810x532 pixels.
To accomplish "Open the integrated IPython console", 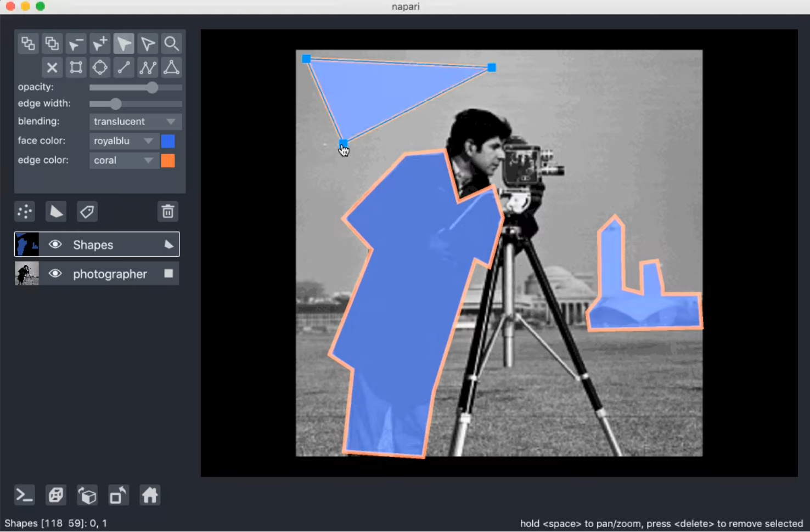I will pyautogui.click(x=24, y=495).
